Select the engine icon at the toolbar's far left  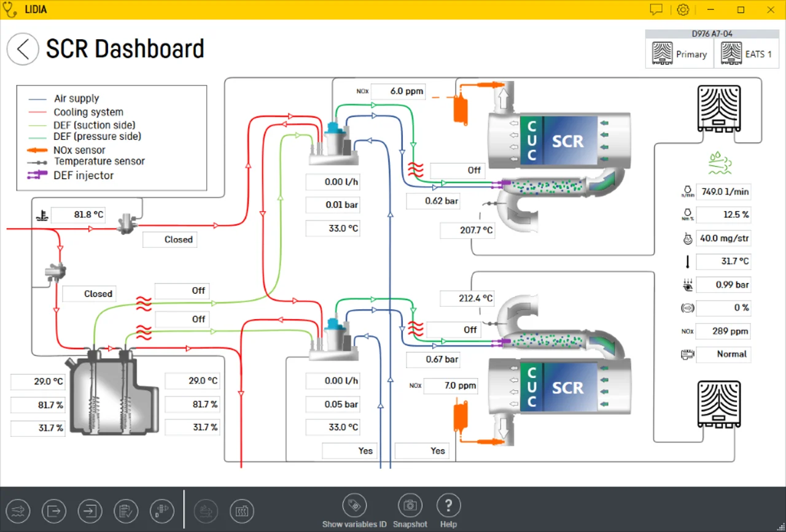pos(18,511)
